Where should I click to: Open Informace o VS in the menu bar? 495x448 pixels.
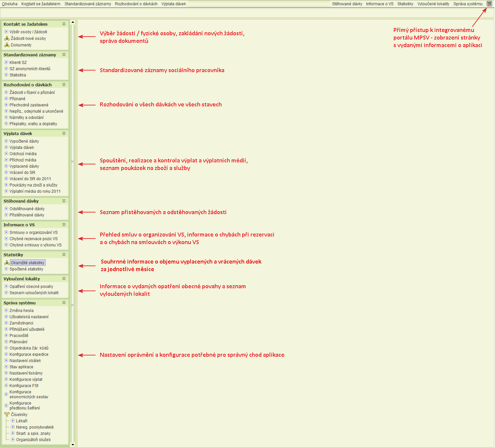380,4
